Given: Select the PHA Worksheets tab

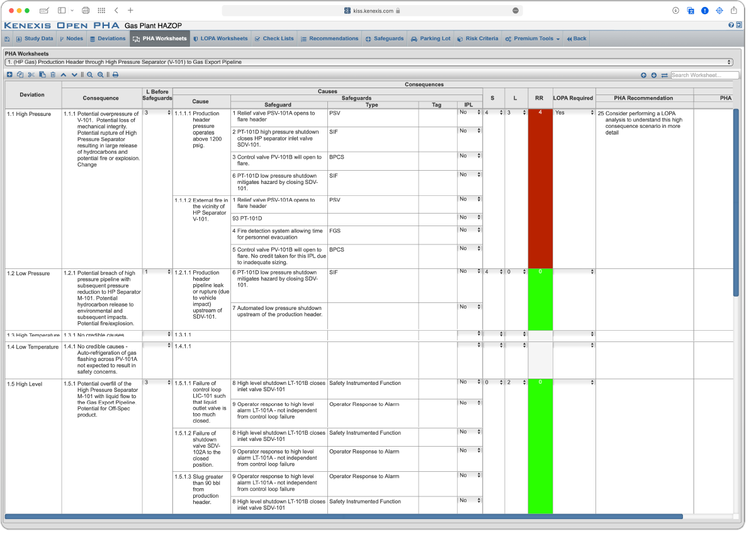Looking at the screenshot, I should tap(160, 39).
